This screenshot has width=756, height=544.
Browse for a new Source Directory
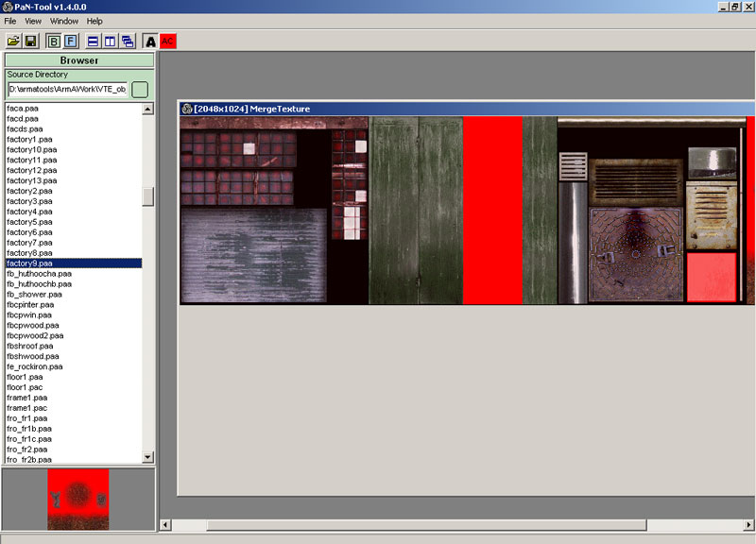138,88
